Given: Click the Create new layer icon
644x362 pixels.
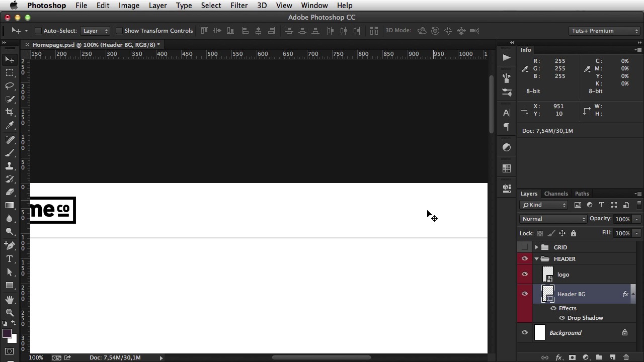Looking at the screenshot, I should (613, 357).
